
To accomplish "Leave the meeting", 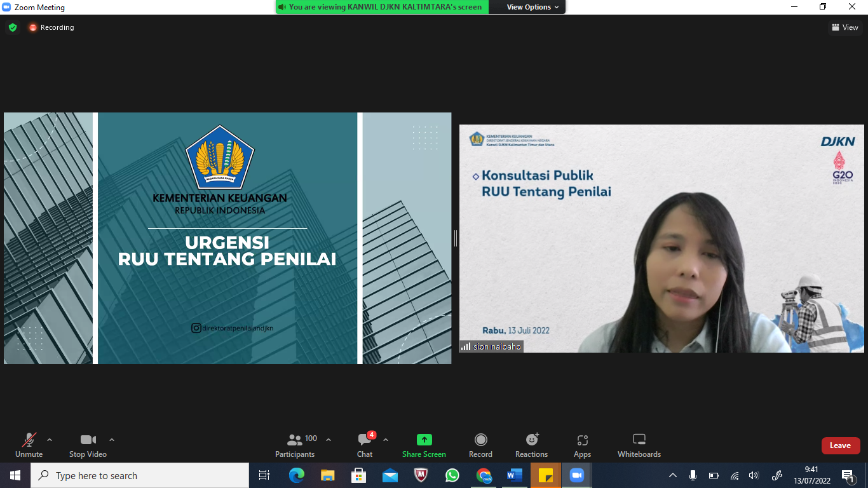I will click(x=840, y=445).
